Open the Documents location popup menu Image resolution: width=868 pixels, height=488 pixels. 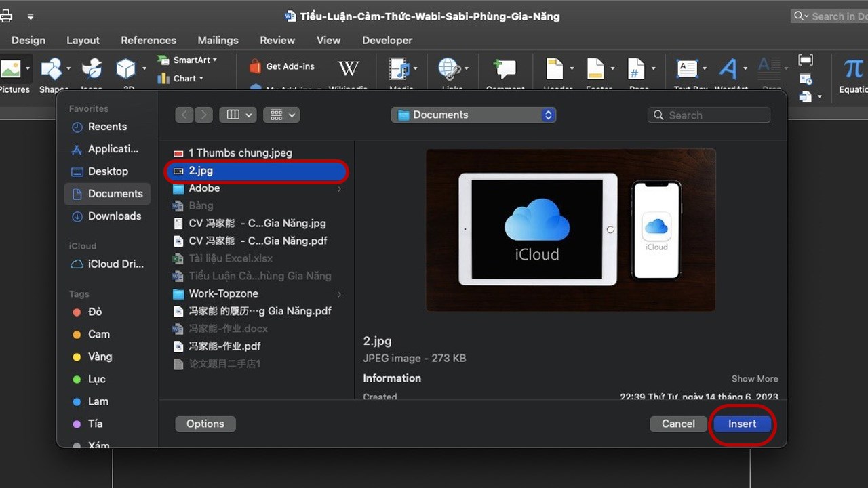(x=473, y=115)
